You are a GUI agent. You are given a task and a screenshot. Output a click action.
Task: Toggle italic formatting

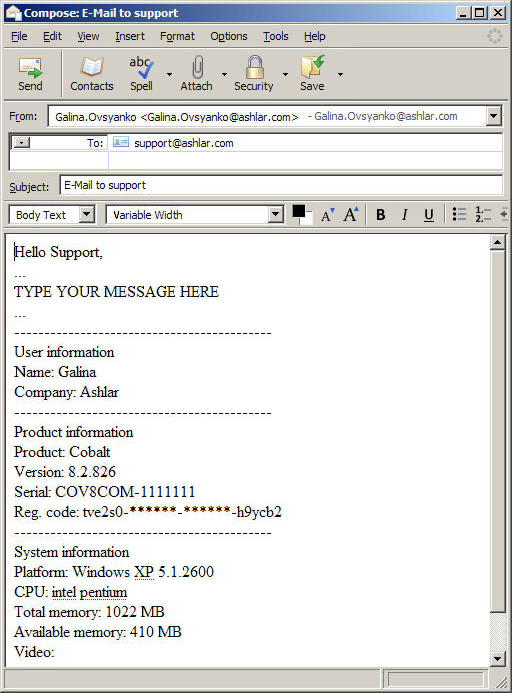point(405,215)
